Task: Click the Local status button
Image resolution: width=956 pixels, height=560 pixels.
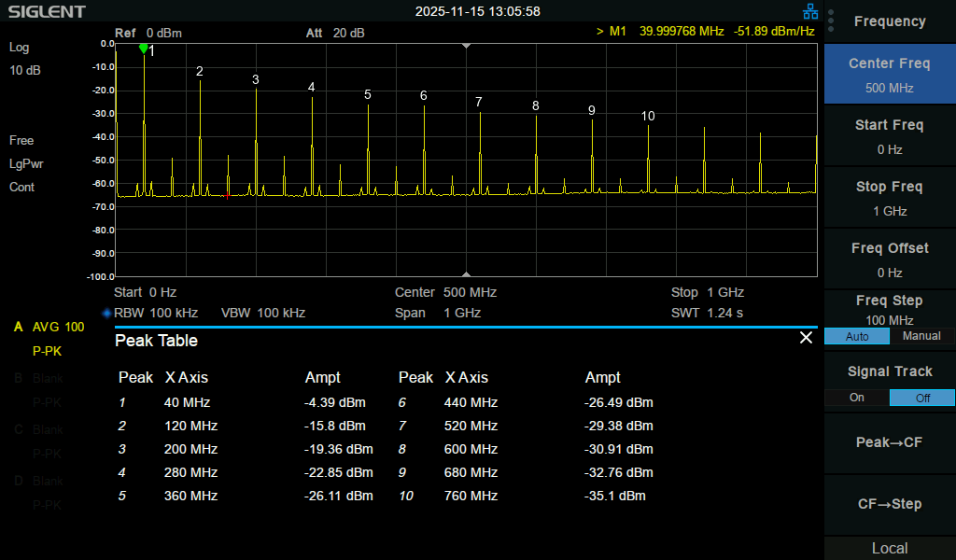Action: click(890, 549)
